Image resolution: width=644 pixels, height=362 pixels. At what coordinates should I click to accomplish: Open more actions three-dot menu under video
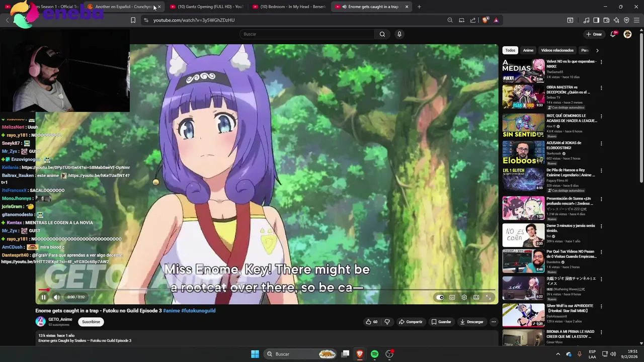pos(494,322)
